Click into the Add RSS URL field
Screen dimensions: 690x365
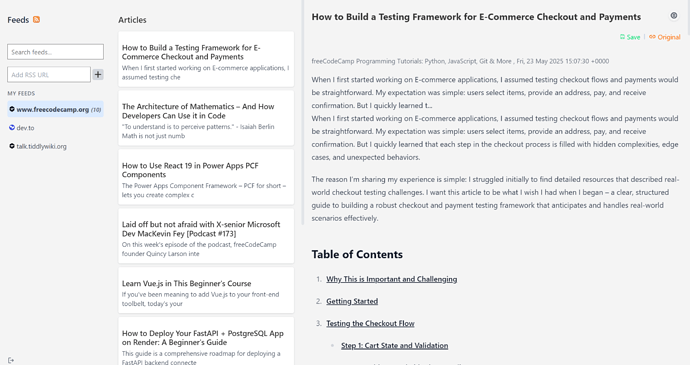click(x=49, y=74)
